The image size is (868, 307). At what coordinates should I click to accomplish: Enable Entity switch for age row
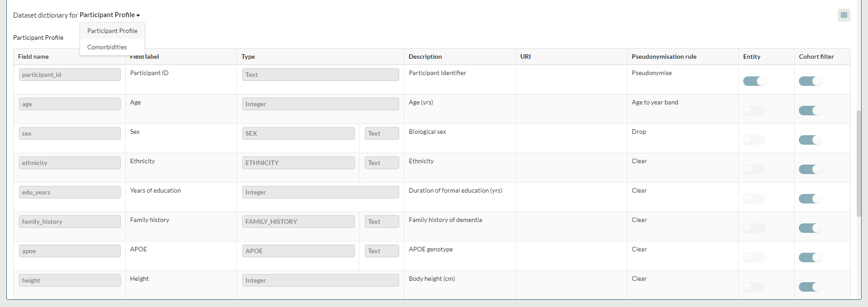point(754,111)
